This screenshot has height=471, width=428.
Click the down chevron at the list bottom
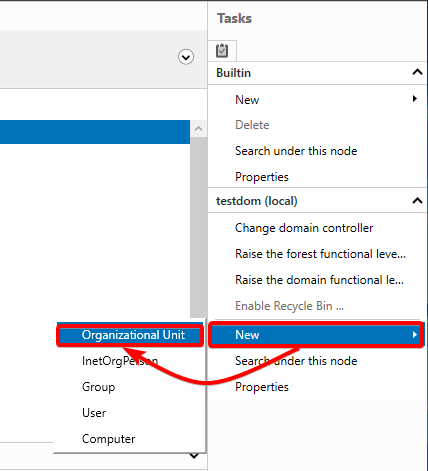coord(194,456)
